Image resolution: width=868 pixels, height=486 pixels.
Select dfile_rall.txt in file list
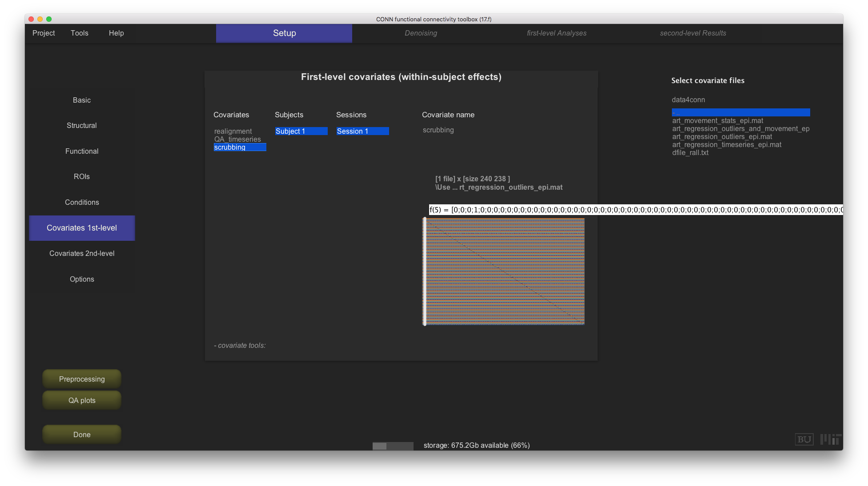point(690,153)
